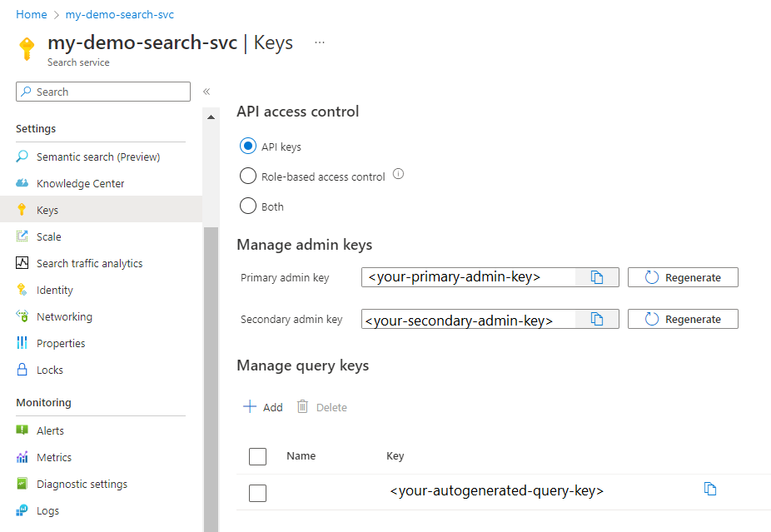This screenshot has width=771, height=532.
Task: Enable Role-based access control
Action: [247, 176]
